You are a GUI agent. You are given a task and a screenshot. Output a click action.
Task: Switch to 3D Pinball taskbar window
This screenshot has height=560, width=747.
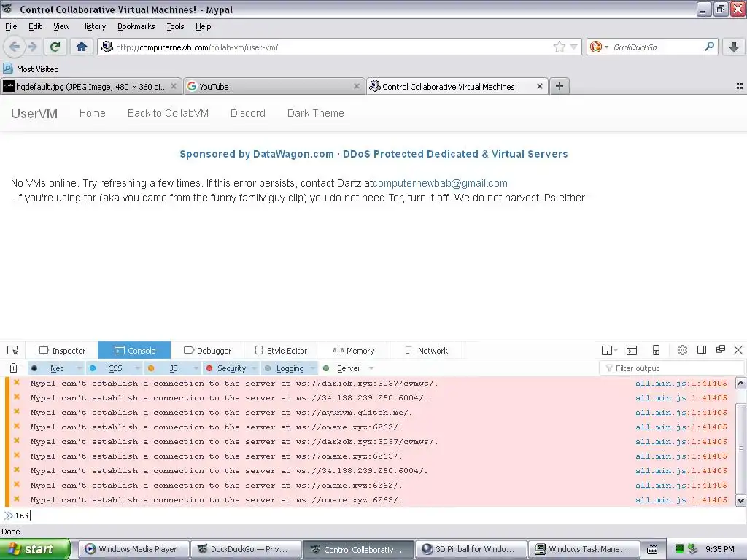[471, 549]
